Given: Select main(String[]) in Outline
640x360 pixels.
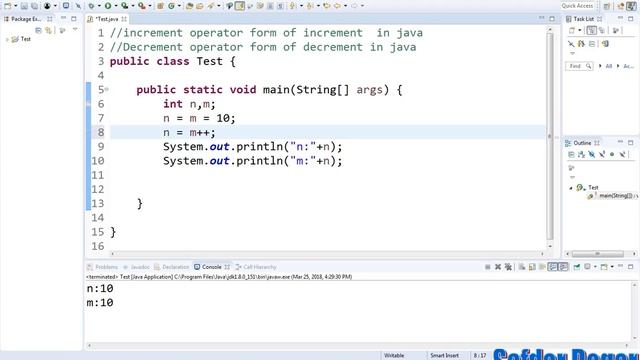Looking at the screenshot, I should pos(613,196).
